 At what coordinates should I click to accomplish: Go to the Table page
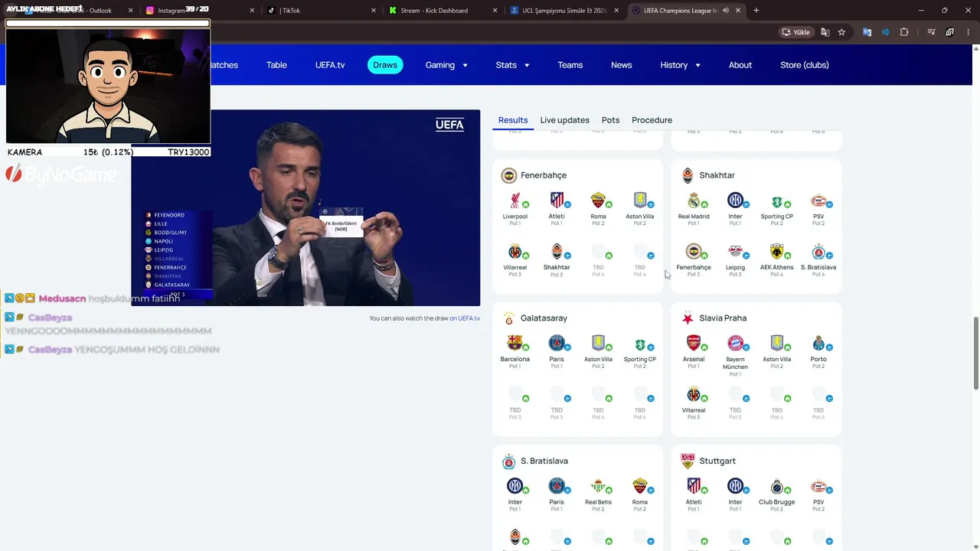pos(276,65)
